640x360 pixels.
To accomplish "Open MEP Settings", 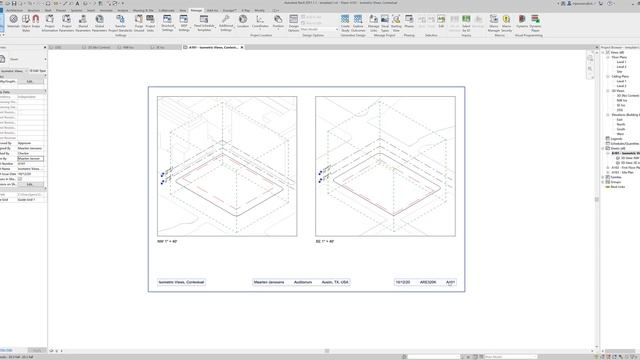I will point(184,22).
